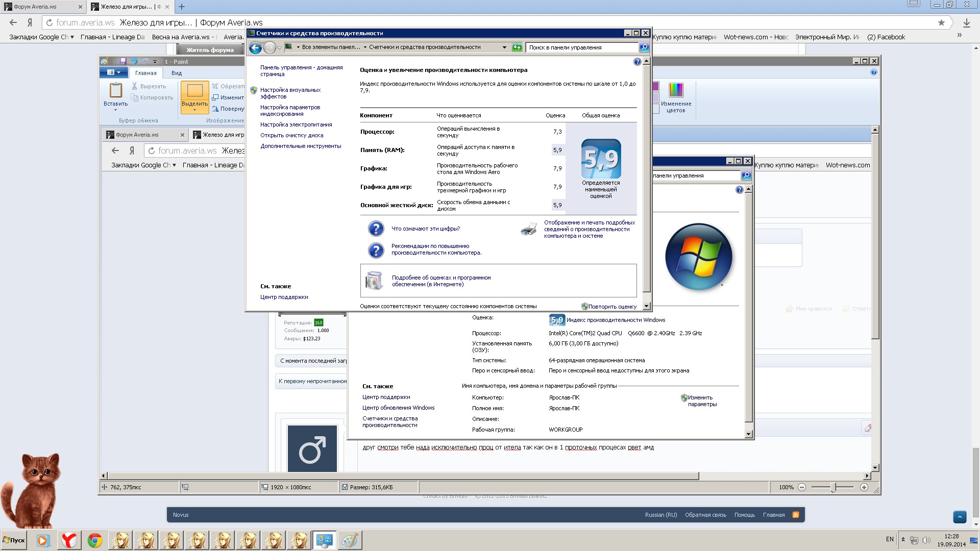
Task: Redo in Paint quick access toolbar
Action: click(145, 61)
